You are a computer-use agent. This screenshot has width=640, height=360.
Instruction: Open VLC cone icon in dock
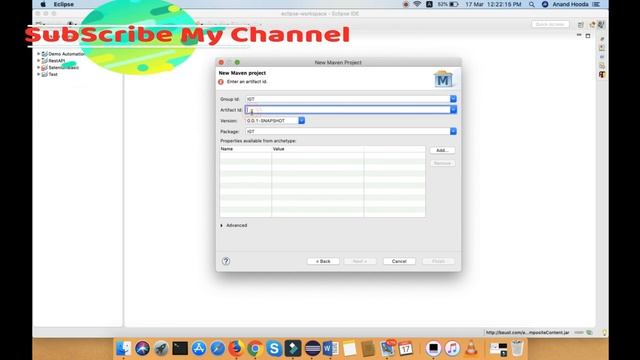pyautogui.click(x=471, y=348)
